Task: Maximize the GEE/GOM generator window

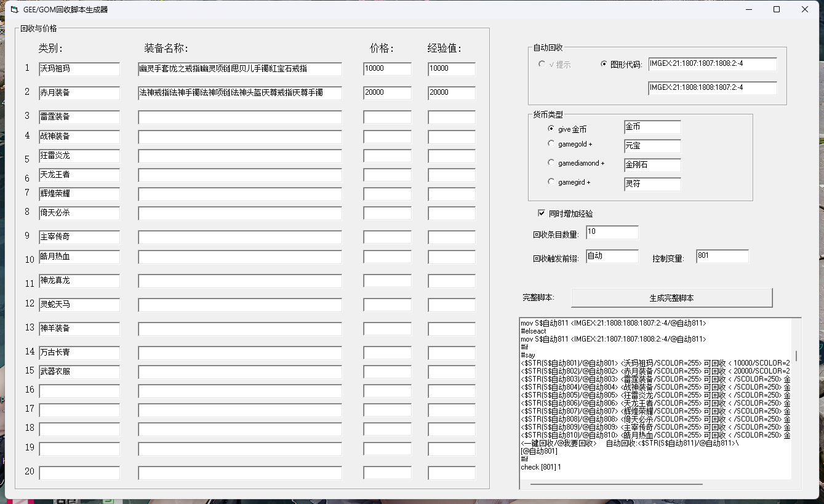Action: click(x=777, y=9)
